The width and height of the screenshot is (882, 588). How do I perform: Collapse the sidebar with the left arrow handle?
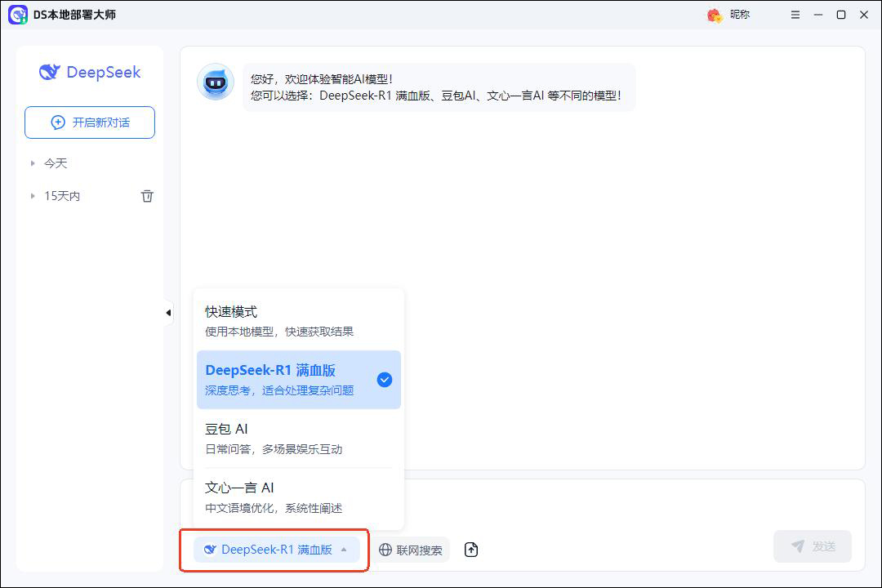coord(168,313)
